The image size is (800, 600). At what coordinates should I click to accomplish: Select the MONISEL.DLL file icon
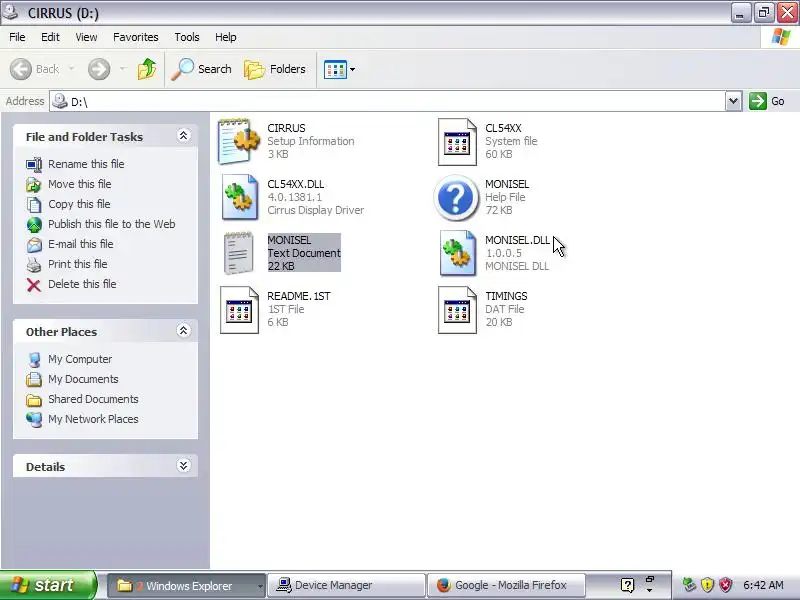pyautogui.click(x=457, y=253)
